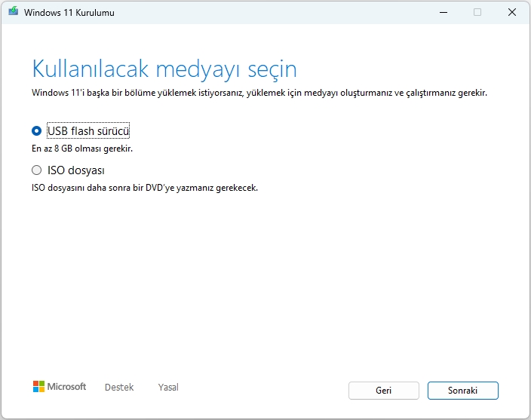The image size is (531, 420).
Task: Go back with the Geri button
Action: click(384, 391)
